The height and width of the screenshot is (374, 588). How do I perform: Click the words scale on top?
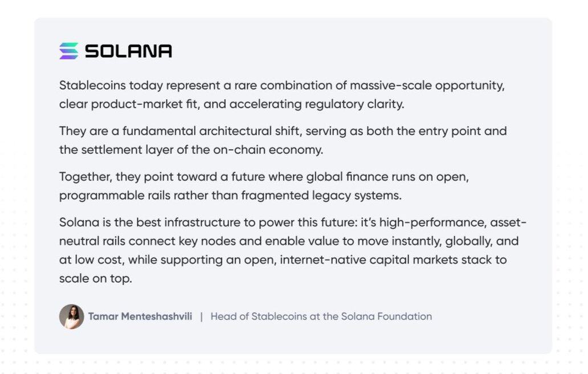point(96,279)
